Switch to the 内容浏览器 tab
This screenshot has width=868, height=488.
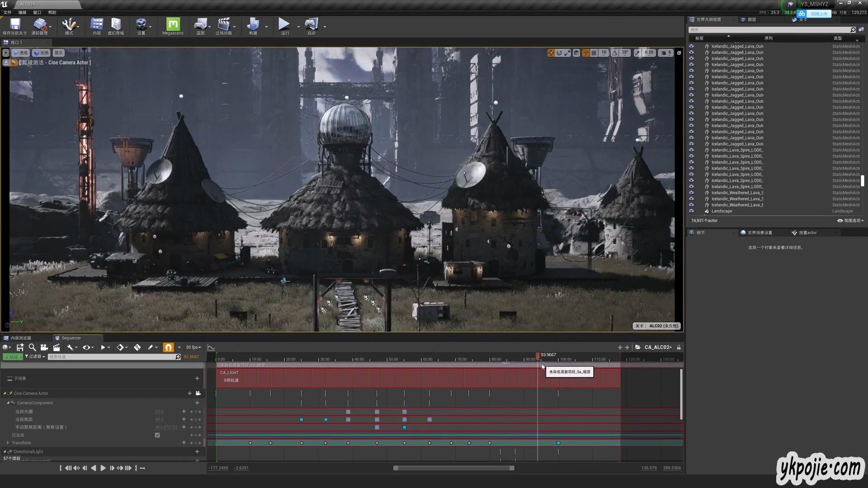click(20, 338)
